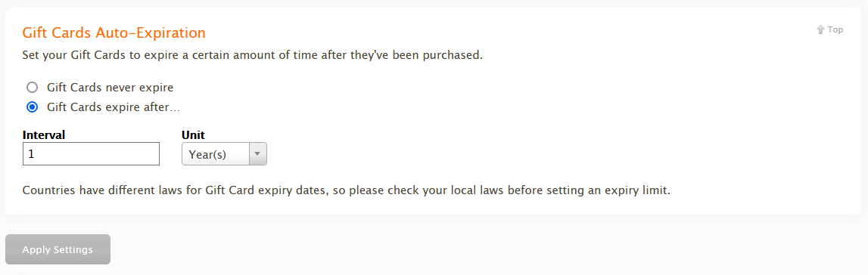Click the "Gift Cards never expire" label text

(x=110, y=87)
